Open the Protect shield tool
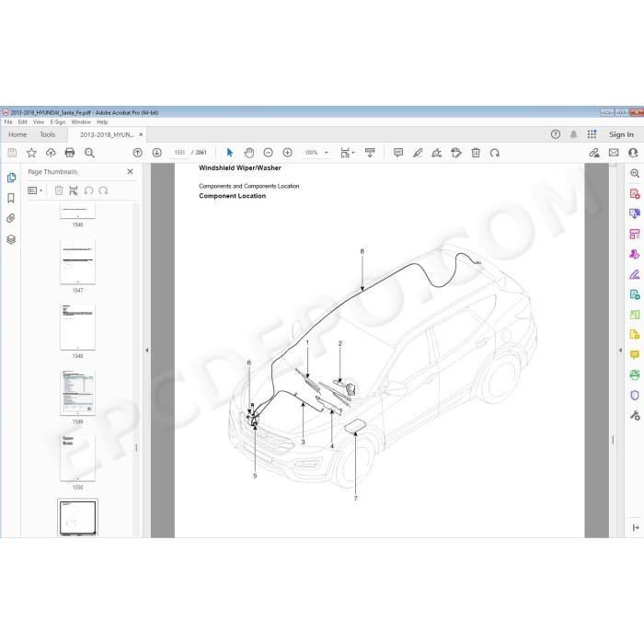This screenshot has height=644, width=644. (x=635, y=395)
